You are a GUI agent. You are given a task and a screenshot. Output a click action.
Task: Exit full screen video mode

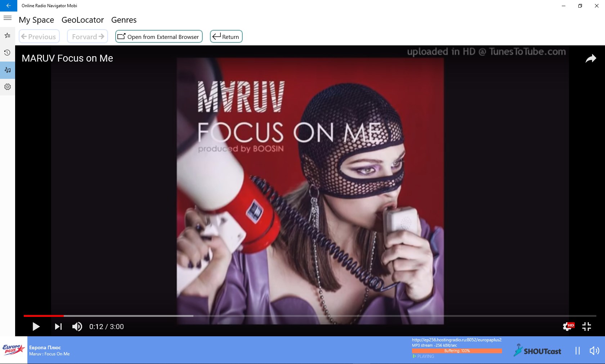587,327
